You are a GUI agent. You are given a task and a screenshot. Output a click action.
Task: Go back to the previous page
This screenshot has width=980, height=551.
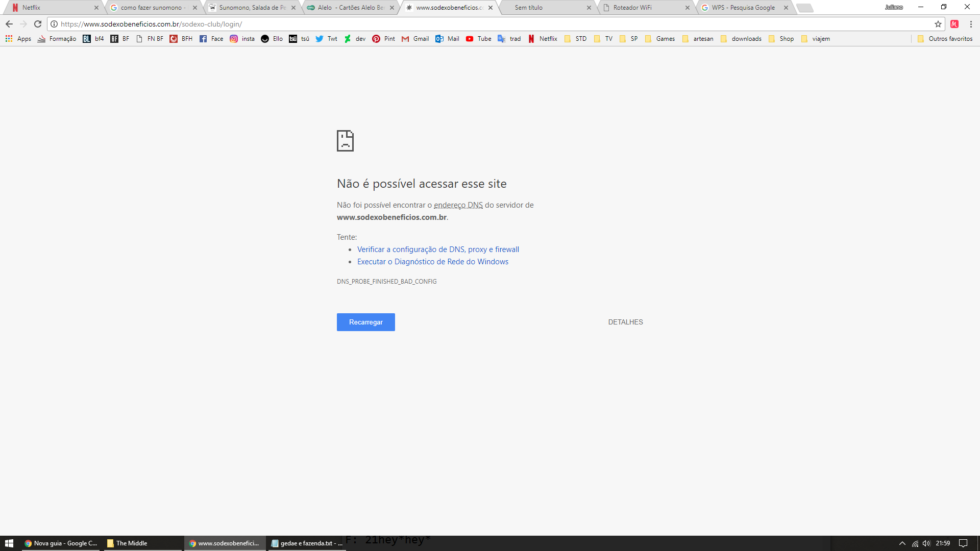(x=9, y=24)
